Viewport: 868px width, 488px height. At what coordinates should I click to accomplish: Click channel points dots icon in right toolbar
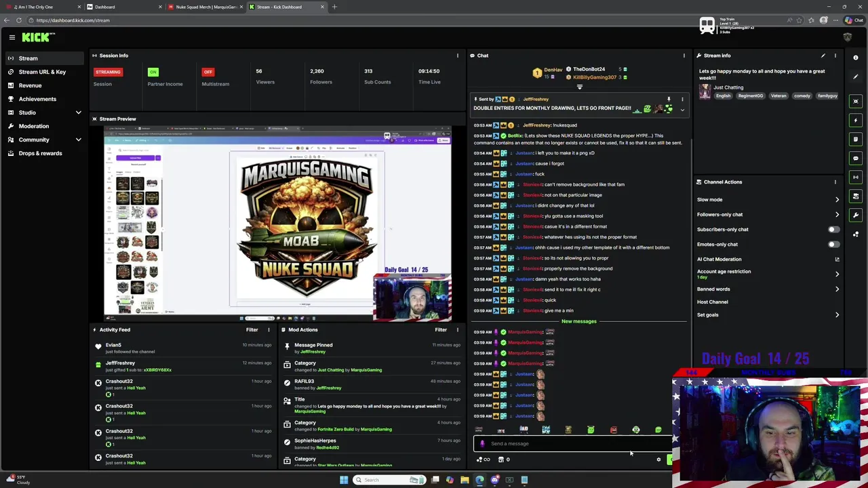(x=856, y=234)
